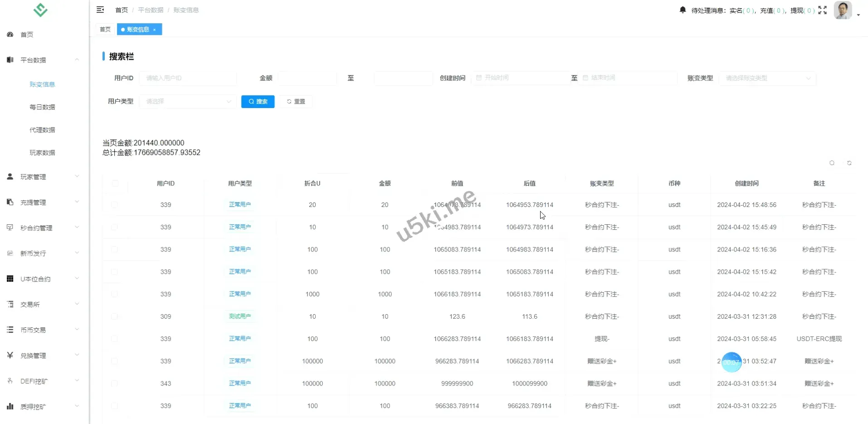Screen dimensions: 868x424
Task: Click the green logo at top left
Action: point(40,10)
